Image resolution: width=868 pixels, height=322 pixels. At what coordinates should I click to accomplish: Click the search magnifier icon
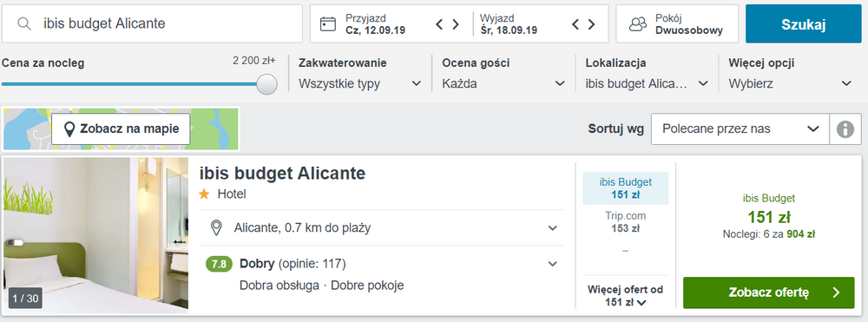[23, 23]
